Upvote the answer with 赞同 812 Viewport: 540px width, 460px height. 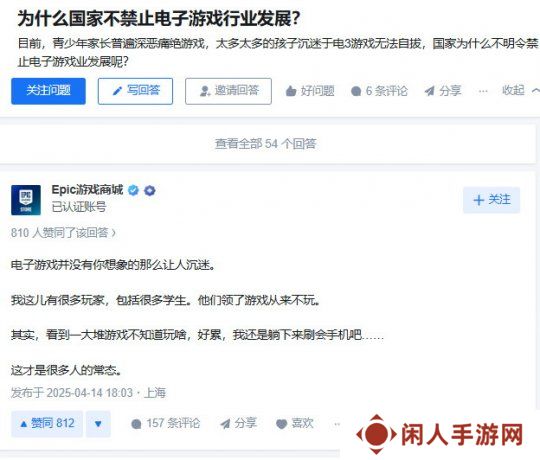pyautogui.click(x=47, y=424)
